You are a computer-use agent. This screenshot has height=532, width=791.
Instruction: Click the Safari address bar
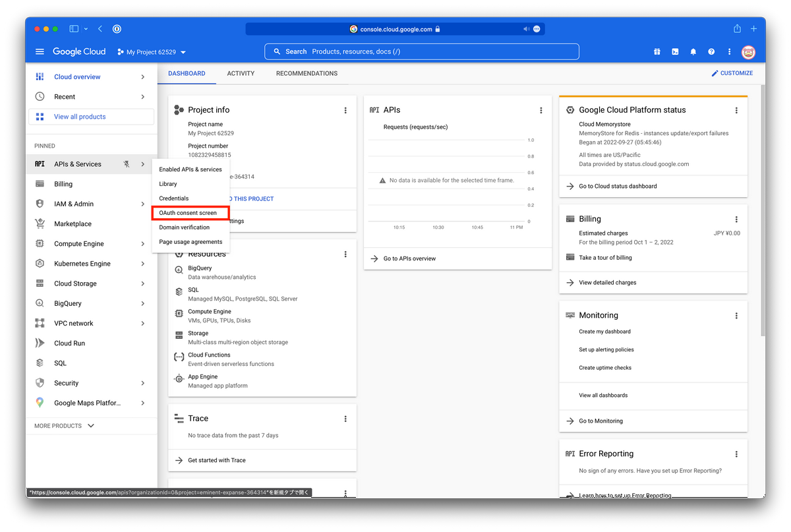pos(395,29)
